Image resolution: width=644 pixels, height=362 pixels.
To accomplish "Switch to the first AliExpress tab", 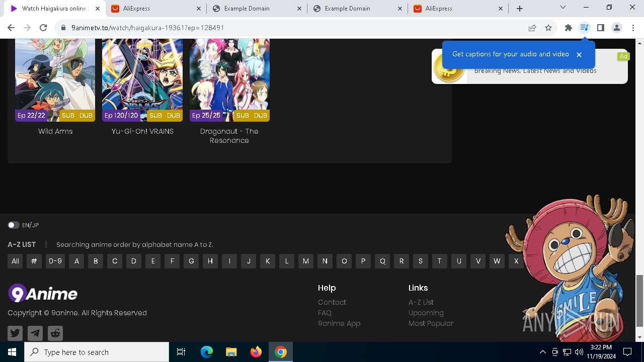I will pos(156,9).
